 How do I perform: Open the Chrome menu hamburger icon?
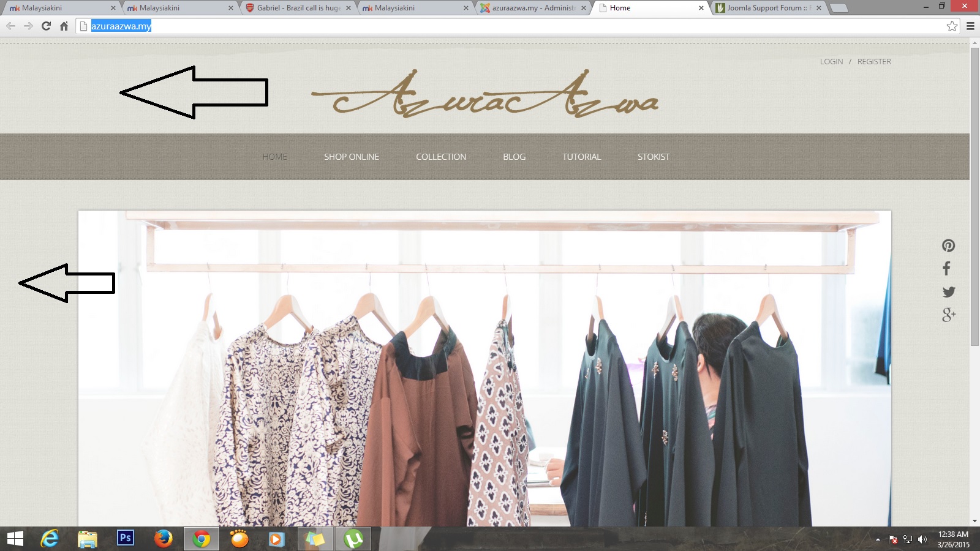pyautogui.click(x=970, y=26)
